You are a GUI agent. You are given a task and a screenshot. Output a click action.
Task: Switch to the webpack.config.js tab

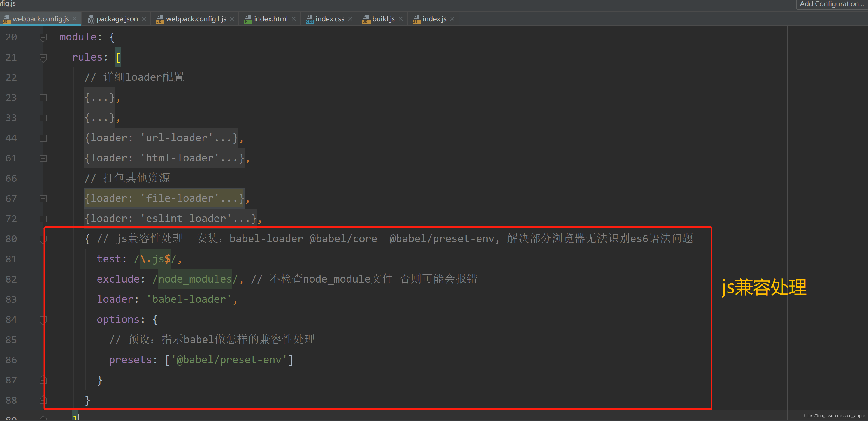[x=40, y=19]
